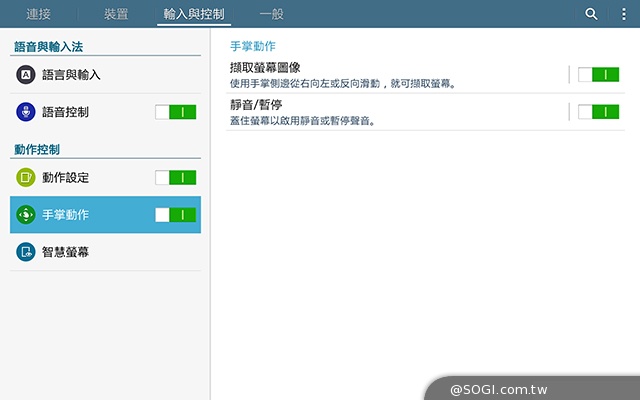Screen dimensions: 640x400
Task: Open the search magnifier icon
Action: coord(591,14)
